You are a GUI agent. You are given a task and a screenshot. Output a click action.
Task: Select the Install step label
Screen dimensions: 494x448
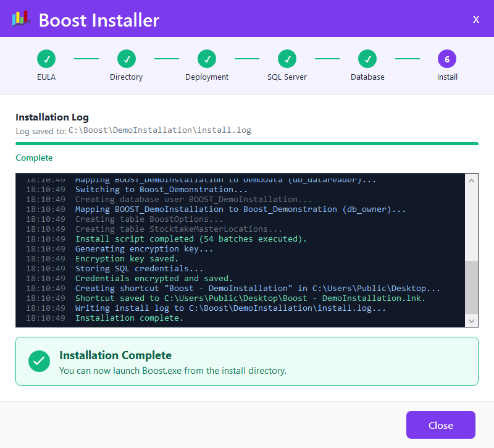(447, 77)
